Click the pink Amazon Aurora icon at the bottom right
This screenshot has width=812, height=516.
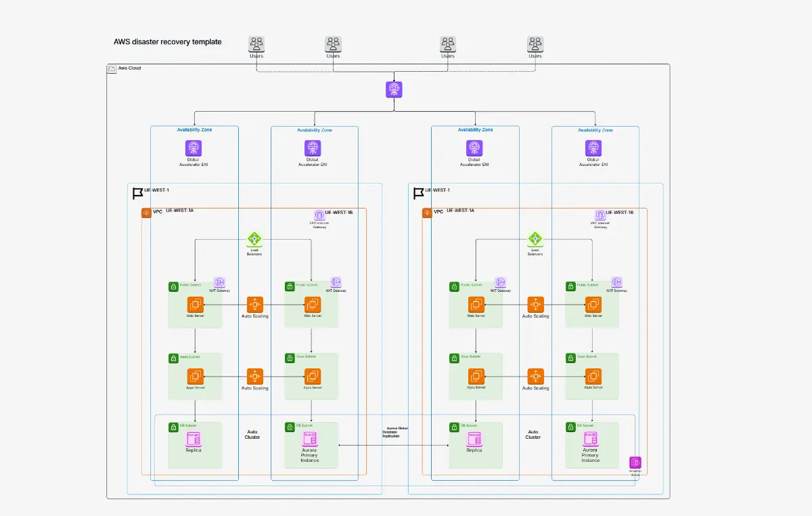point(635,462)
